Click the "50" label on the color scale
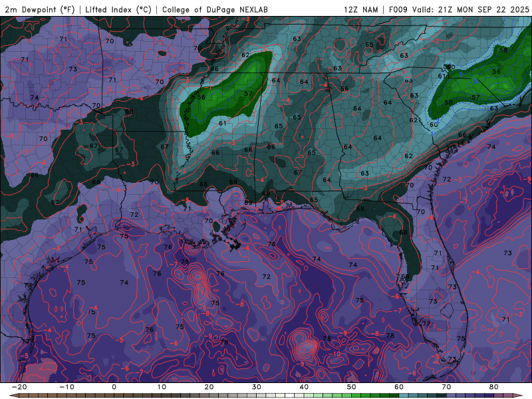 [x=352, y=387]
